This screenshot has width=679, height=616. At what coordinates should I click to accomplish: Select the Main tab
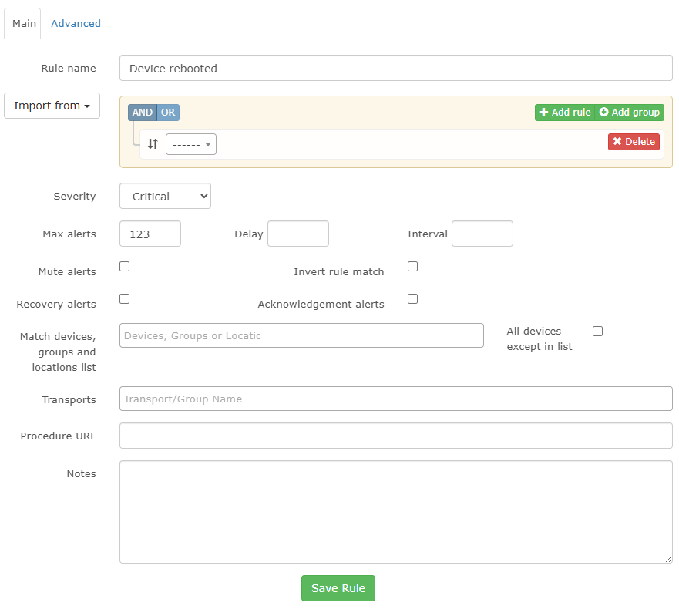[24, 24]
